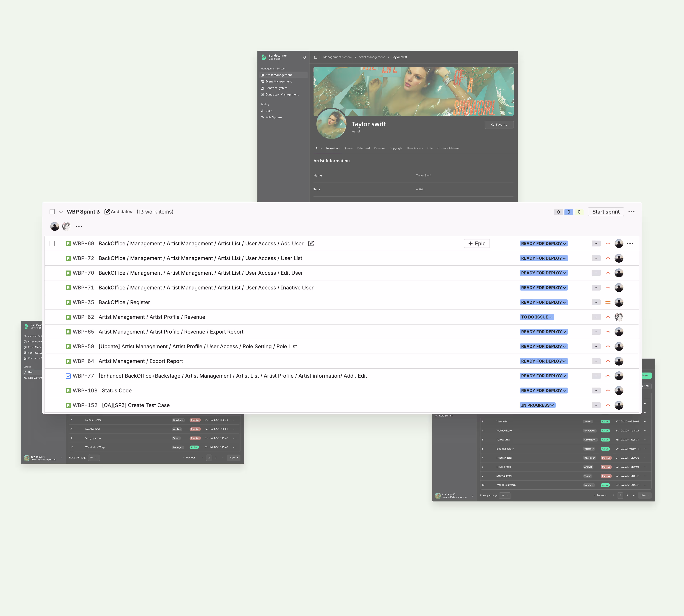Collapse the WBP Sprint 3 chevron
Viewport: 684px width, 616px height.
61,212
